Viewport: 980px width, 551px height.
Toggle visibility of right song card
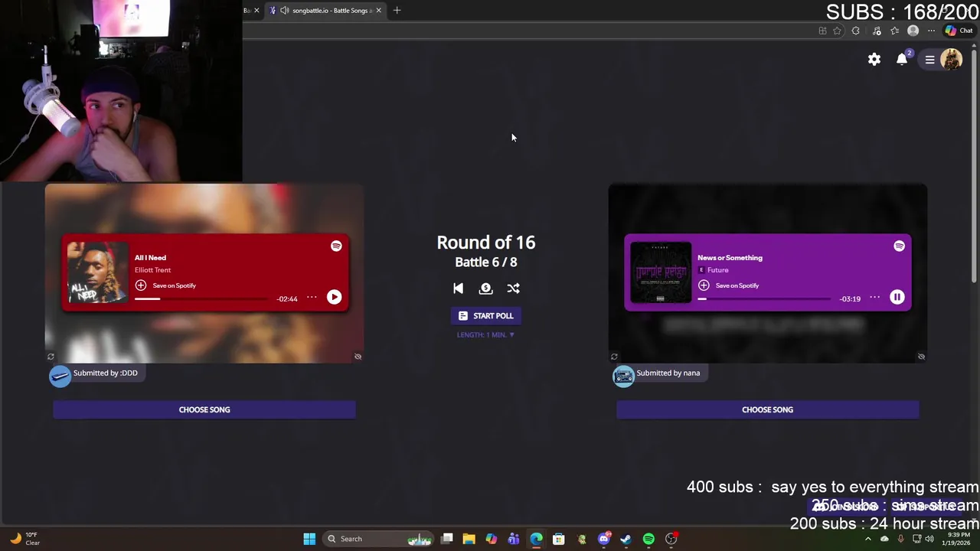(921, 357)
